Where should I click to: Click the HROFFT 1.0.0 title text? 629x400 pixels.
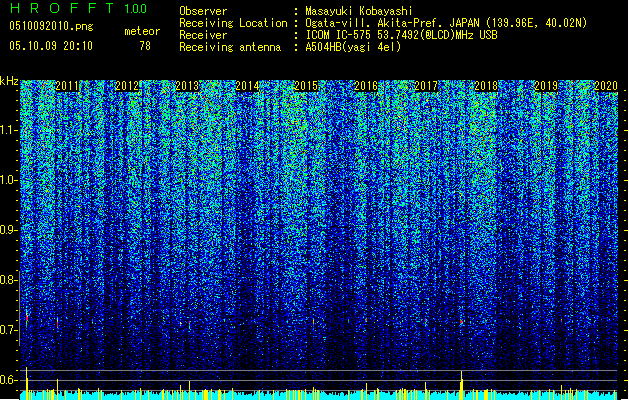click(78, 8)
